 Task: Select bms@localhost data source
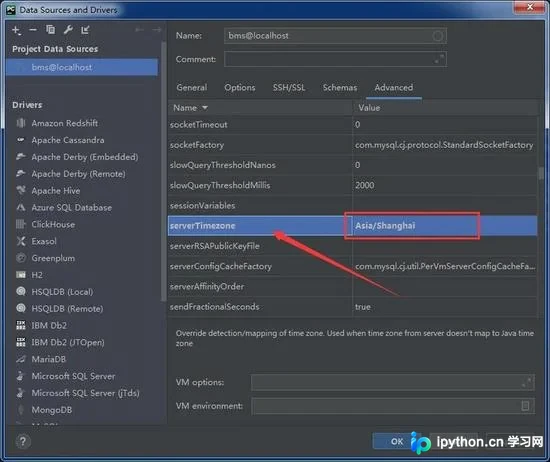tap(82, 67)
